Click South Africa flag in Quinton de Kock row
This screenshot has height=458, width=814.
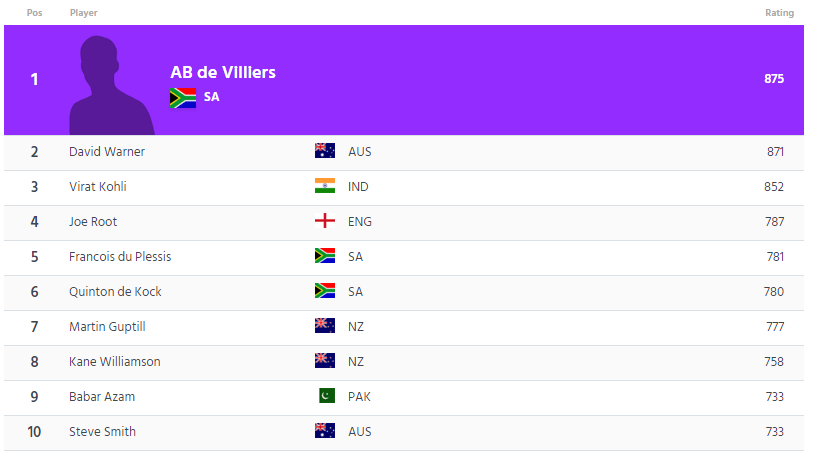(325, 291)
